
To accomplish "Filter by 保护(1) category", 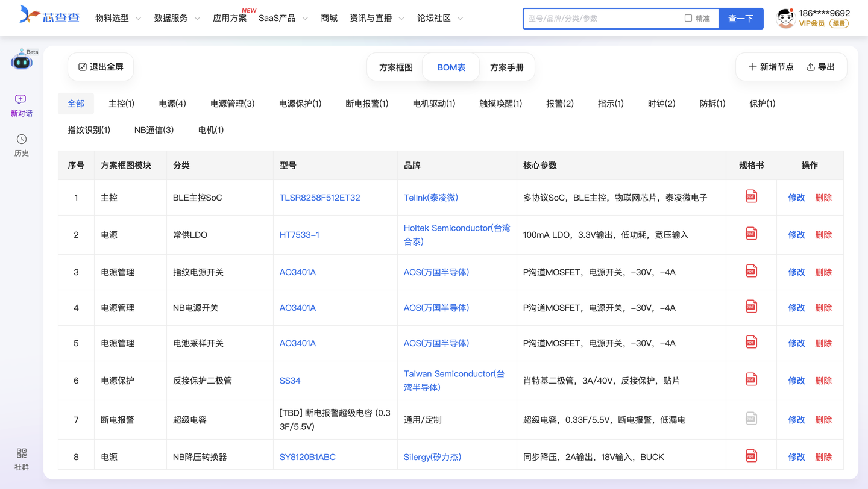I will (x=763, y=104).
